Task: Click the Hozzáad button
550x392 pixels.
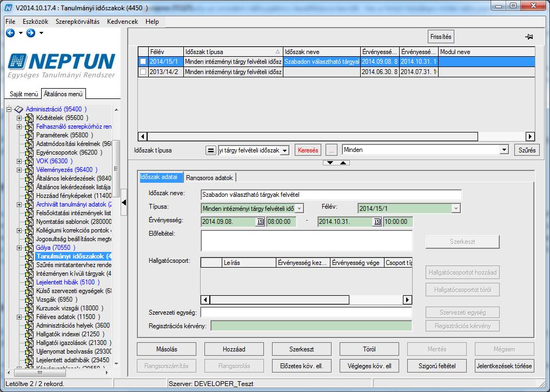Action: coord(234,349)
